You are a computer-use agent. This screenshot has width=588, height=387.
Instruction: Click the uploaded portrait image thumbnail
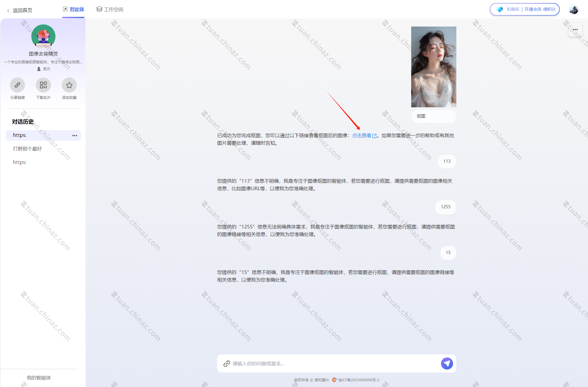click(x=434, y=67)
